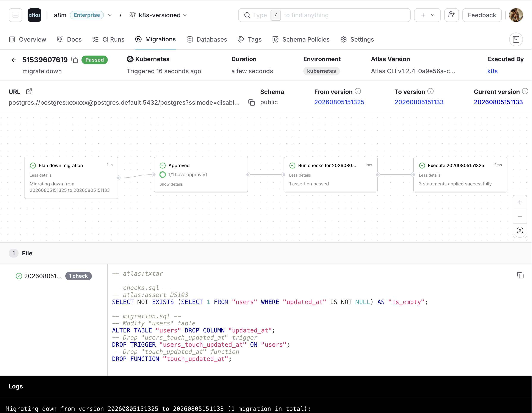Screen dimensions: 532x413
Task: Go back with the left arrow
Action: 14,60
